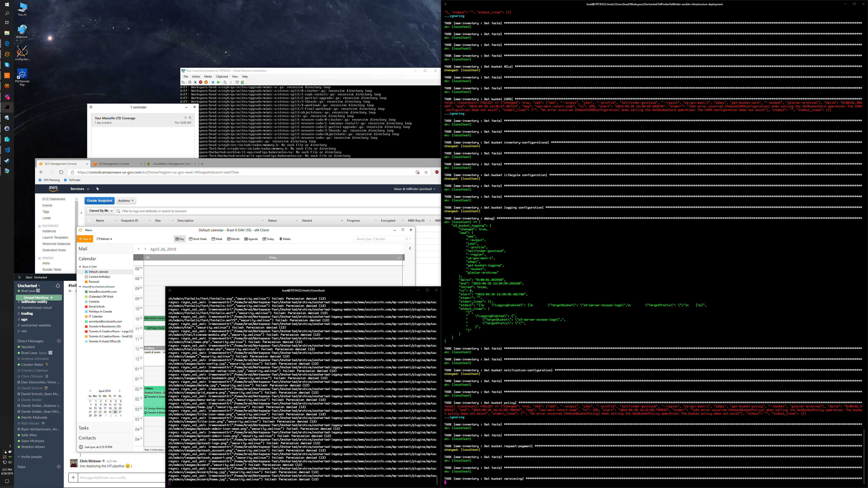Click Ctrl+Alt+Delete icon in VM toolbar
Viewport: 868px width, 488px height.
pos(183,82)
